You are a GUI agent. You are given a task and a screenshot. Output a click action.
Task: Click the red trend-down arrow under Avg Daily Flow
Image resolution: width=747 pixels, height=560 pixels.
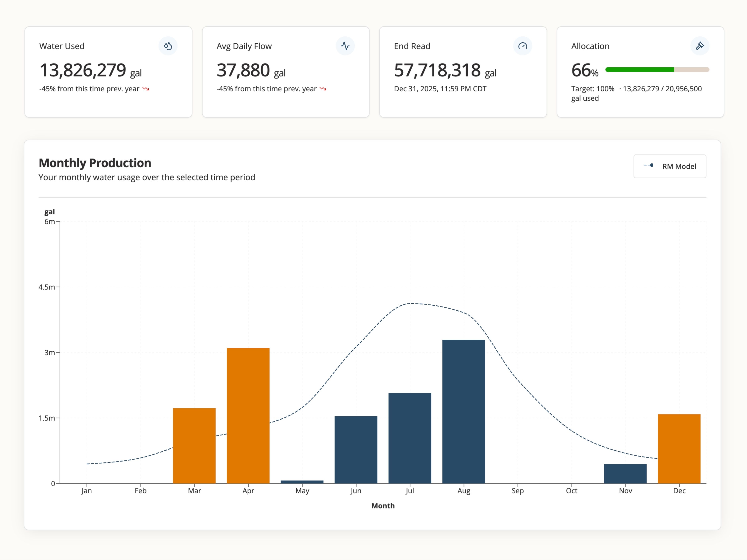tap(323, 89)
